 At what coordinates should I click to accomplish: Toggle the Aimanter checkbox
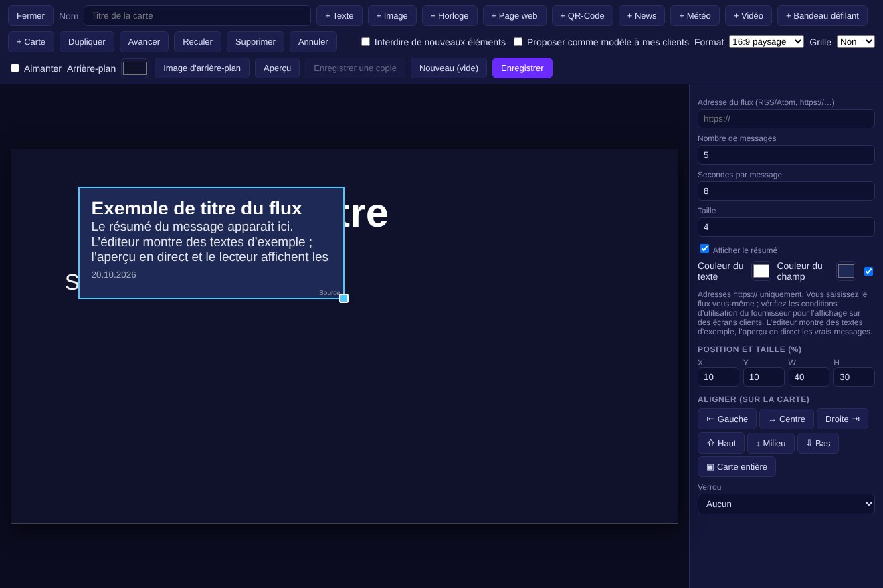[x=15, y=68]
